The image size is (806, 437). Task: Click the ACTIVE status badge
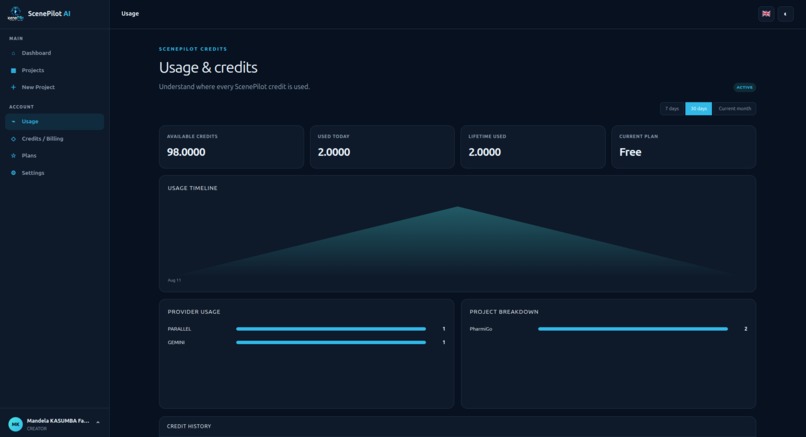744,87
